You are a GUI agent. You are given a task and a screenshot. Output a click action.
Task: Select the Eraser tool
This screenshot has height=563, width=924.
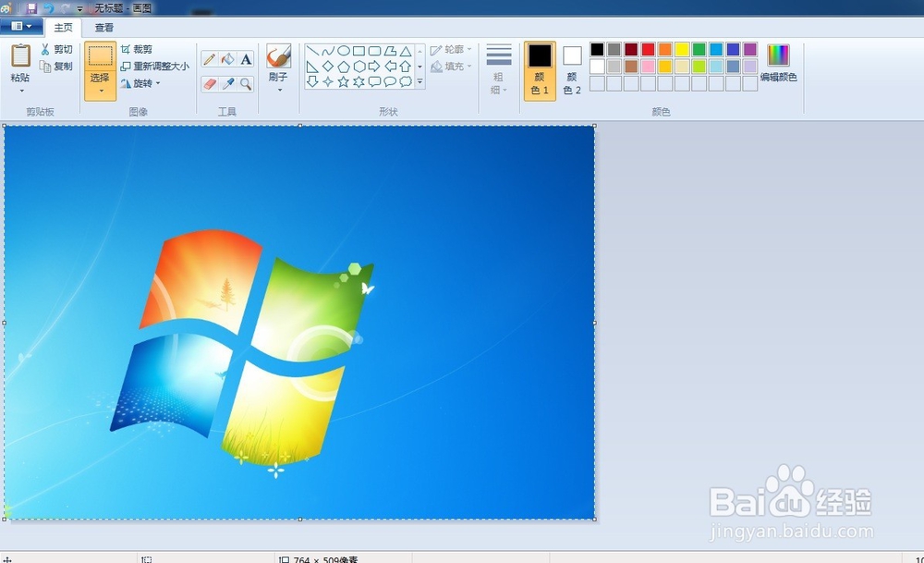tap(209, 84)
